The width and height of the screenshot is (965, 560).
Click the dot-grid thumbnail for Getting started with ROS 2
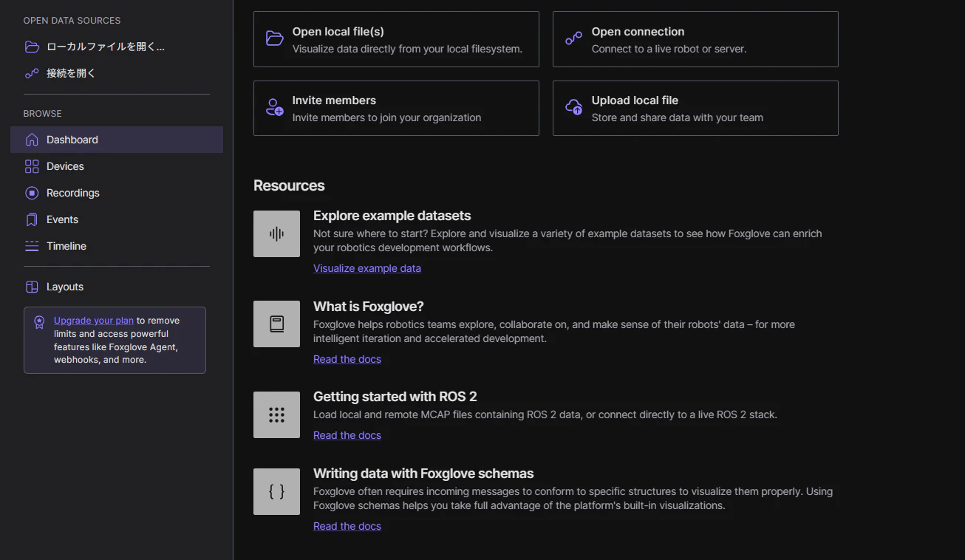pyautogui.click(x=276, y=414)
